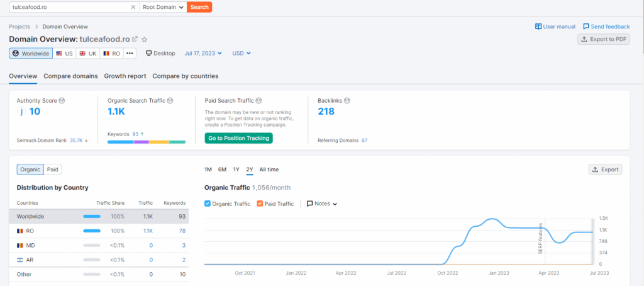Select the 6M time range
Image resolution: width=644 pixels, height=286 pixels.
(222, 169)
